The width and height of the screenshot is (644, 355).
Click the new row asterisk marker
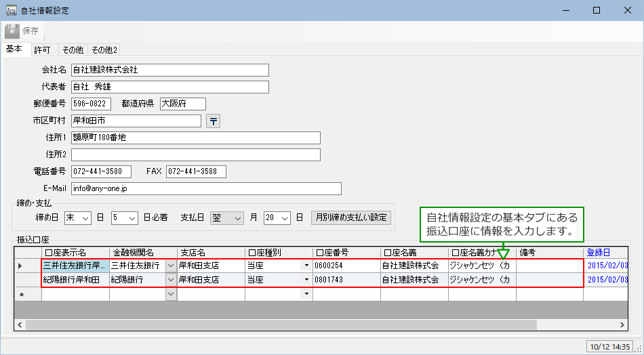pyautogui.click(x=21, y=295)
